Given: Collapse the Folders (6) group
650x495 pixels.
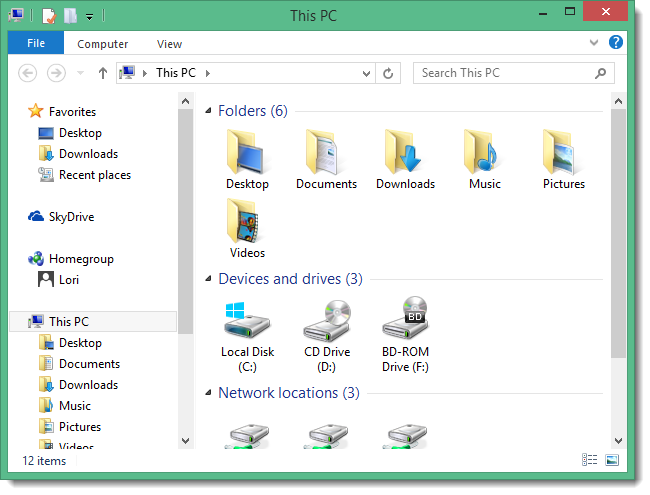Looking at the screenshot, I should point(209,110).
